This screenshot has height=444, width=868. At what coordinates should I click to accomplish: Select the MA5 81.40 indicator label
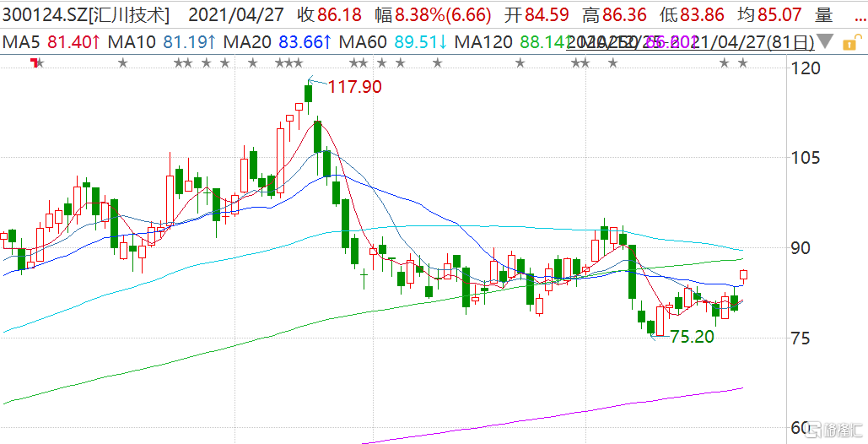coord(51,41)
